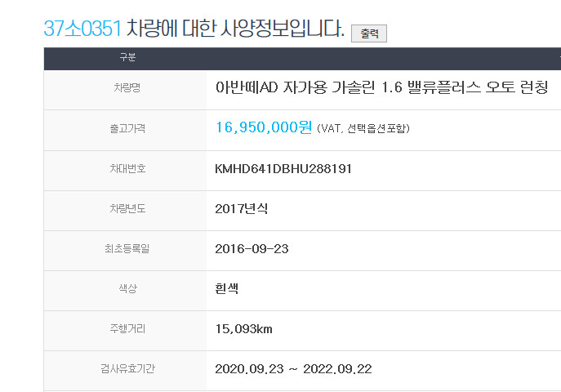This screenshot has width=561, height=392.
Task: Select the 색상 row label
Action: pyautogui.click(x=127, y=288)
